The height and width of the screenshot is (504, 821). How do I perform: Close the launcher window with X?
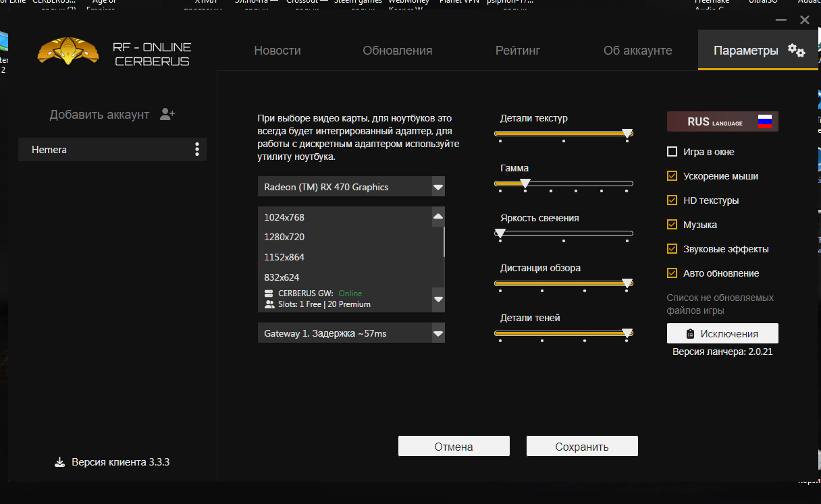[x=804, y=20]
